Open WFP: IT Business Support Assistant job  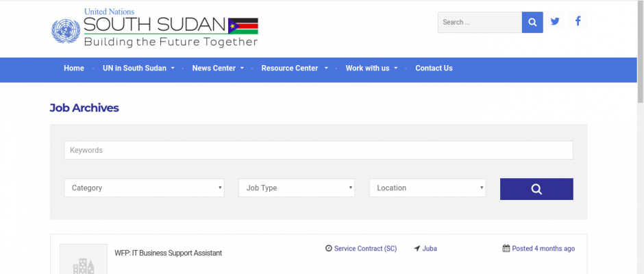point(169,253)
